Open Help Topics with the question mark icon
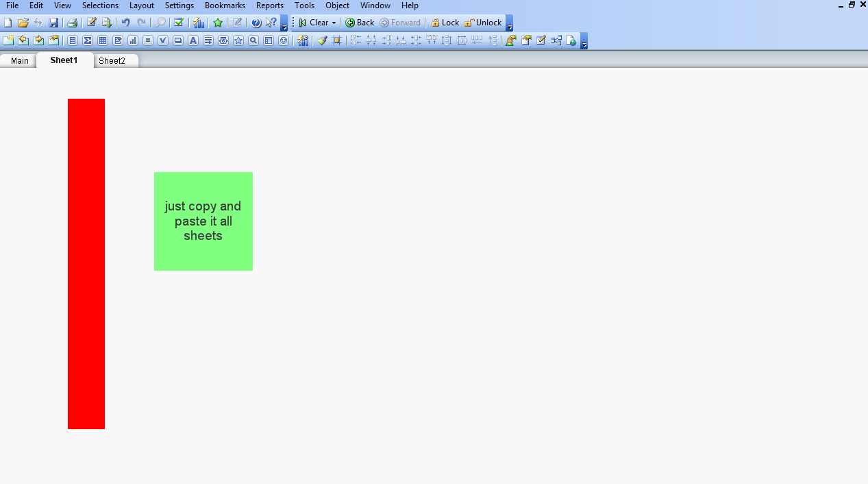868x484 pixels. 256,23
